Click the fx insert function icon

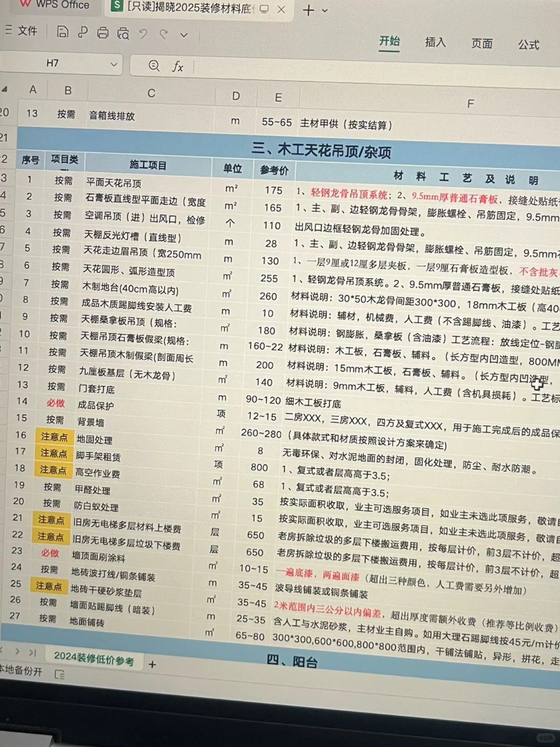point(178,66)
